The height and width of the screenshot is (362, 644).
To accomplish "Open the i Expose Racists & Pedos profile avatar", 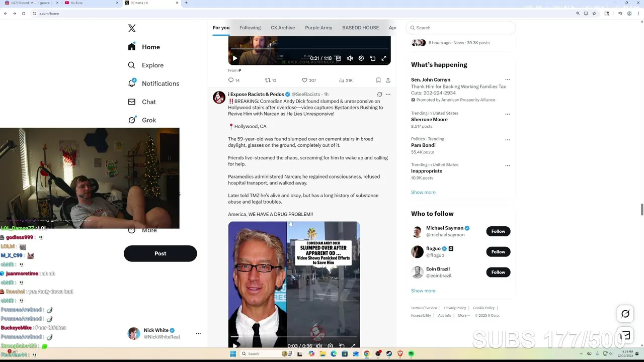I will [x=219, y=98].
